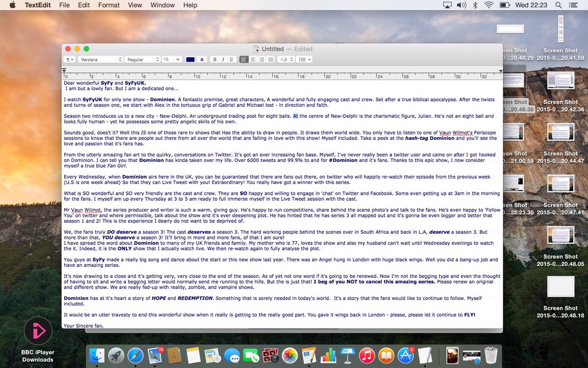
Task: Launch Pages from the Dock
Action: pos(309,356)
